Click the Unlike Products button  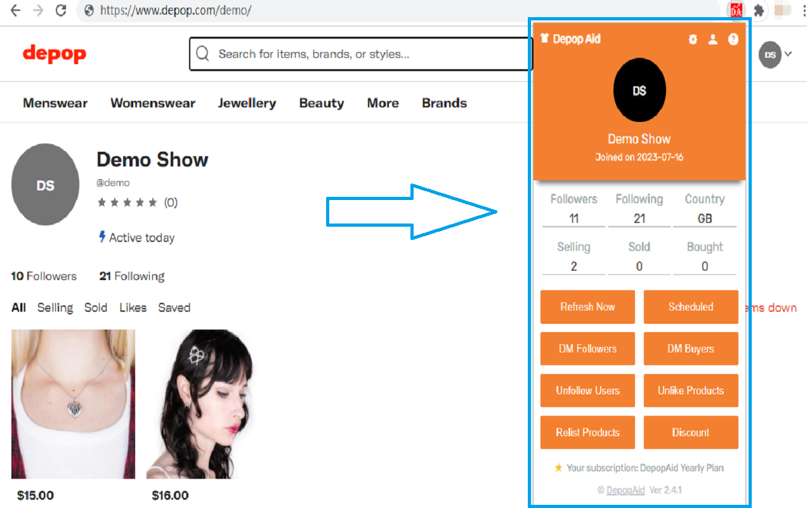coord(691,391)
